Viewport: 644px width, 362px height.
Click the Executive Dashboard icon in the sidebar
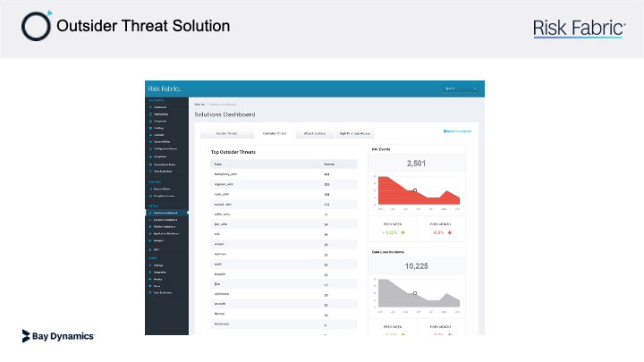tap(150, 220)
